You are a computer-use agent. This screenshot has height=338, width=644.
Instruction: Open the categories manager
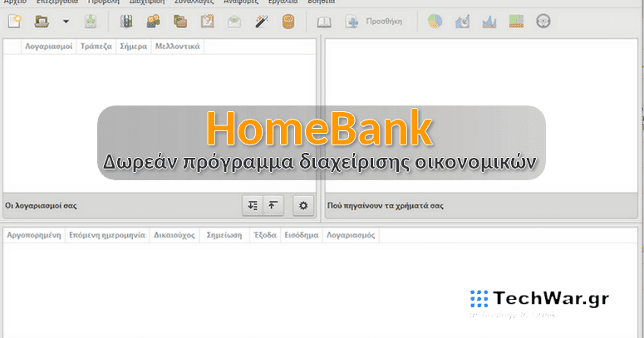click(x=180, y=22)
